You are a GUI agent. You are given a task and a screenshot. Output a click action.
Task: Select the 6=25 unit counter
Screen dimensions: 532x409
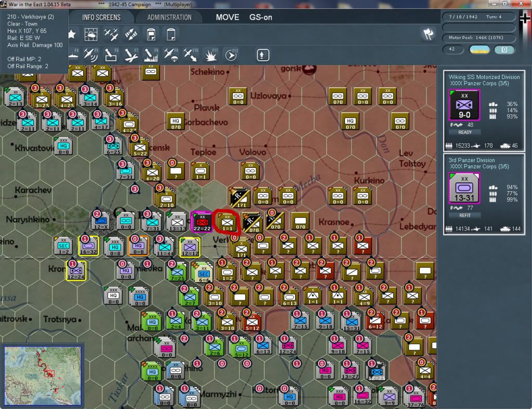tap(113, 147)
